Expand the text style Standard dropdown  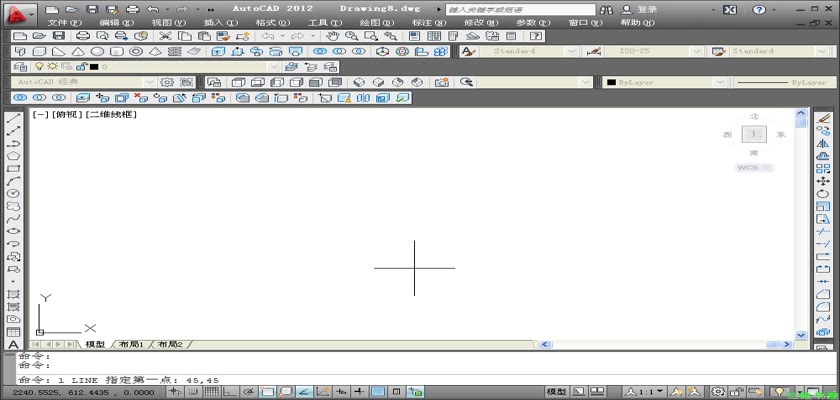click(571, 51)
